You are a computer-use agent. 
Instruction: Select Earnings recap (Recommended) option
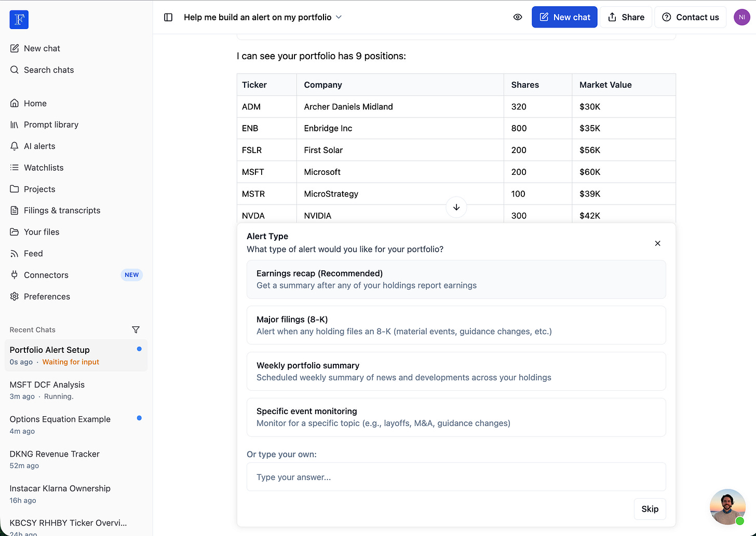click(456, 279)
